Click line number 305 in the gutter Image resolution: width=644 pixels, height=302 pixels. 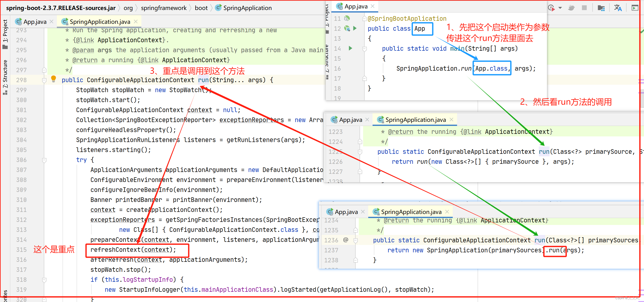click(x=21, y=150)
